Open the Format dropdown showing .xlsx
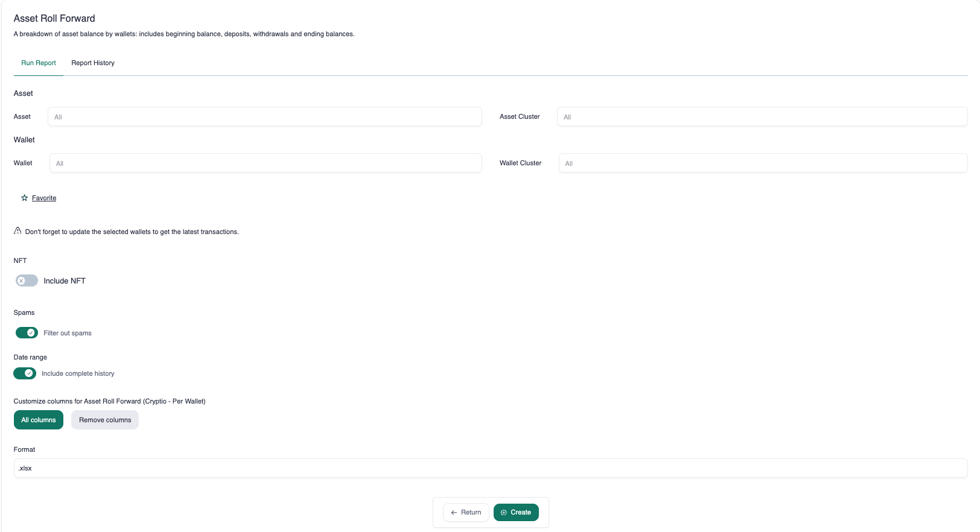The image size is (980, 532). (x=490, y=468)
